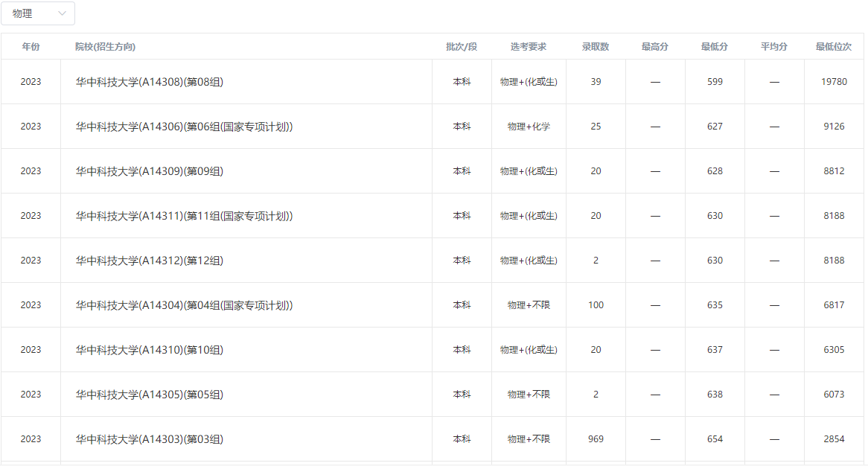Open 华中科技大学(A14303)(第03组) entry
Image resolution: width=868 pixels, height=466 pixels.
(x=149, y=439)
